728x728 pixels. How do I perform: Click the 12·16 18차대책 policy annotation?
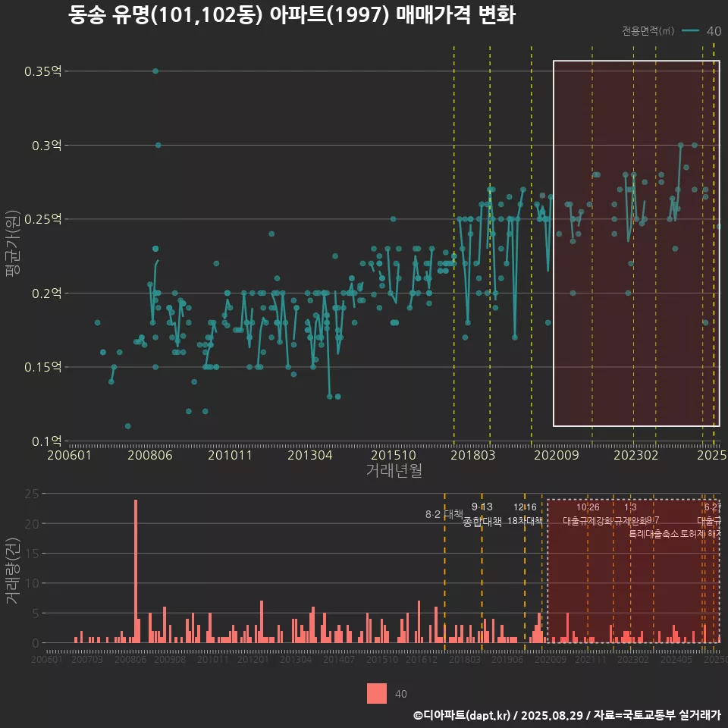point(525,514)
